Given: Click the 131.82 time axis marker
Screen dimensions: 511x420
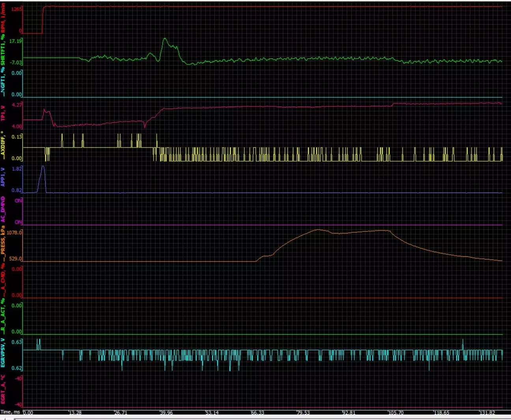Looking at the screenshot, I should 487,413.
